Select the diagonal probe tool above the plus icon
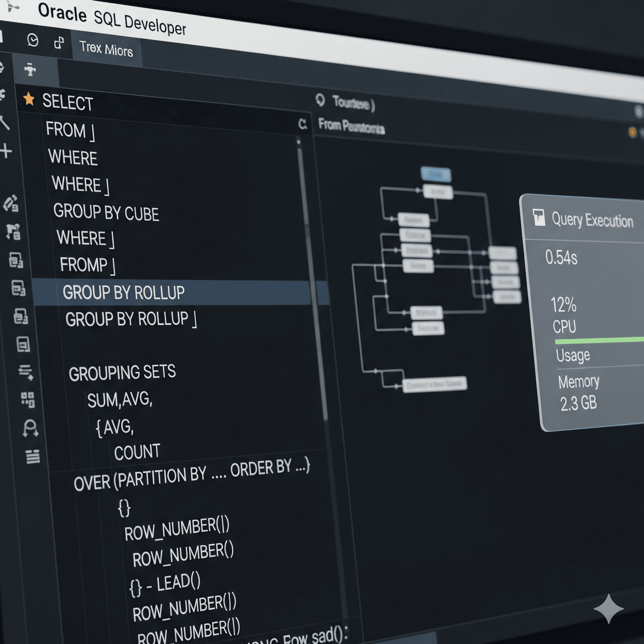The width and height of the screenshot is (644, 644). pyautogui.click(x=4, y=122)
